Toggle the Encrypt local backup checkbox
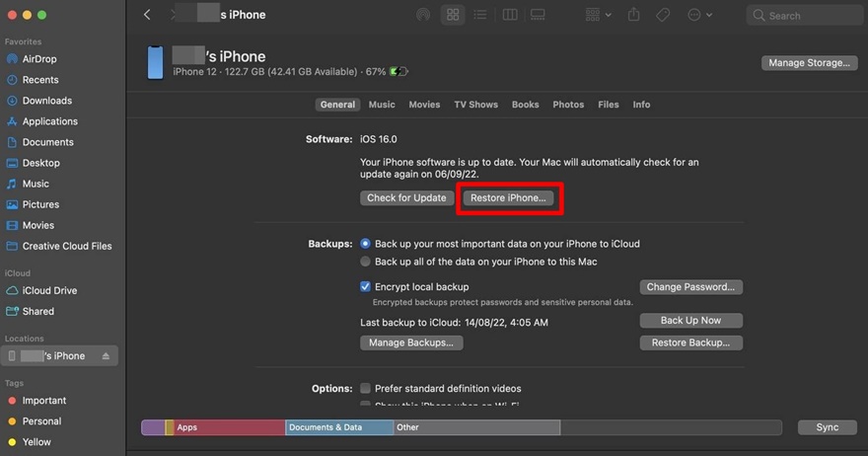868x456 pixels. (366, 287)
